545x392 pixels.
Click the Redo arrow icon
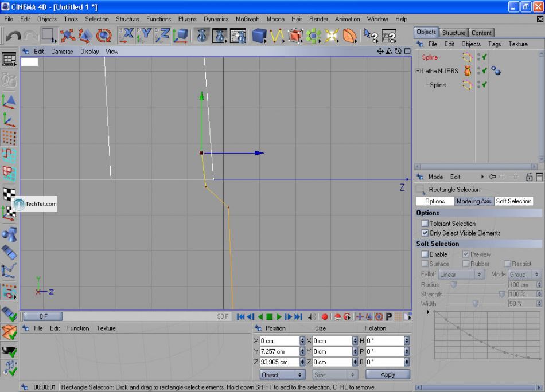31,36
